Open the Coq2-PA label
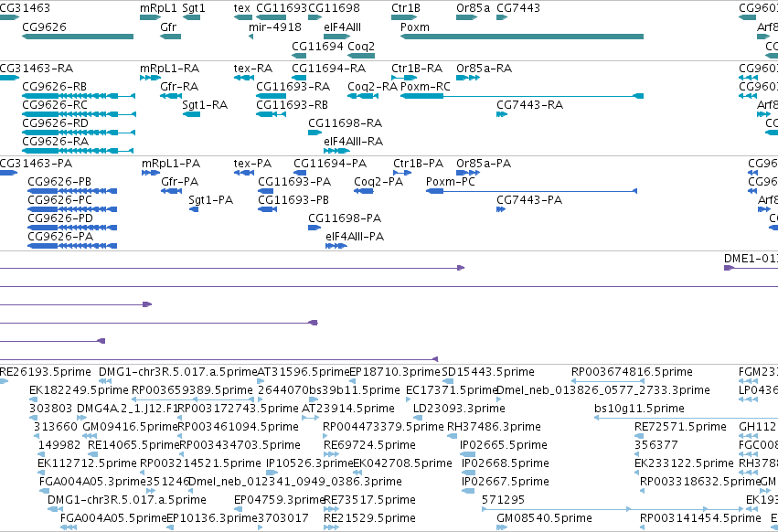 coord(378,182)
